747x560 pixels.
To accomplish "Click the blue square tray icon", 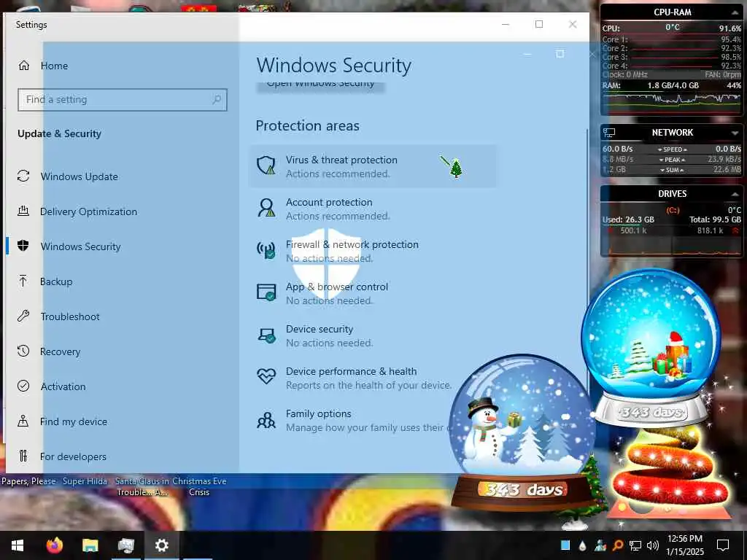I will [x=565, y=545].
